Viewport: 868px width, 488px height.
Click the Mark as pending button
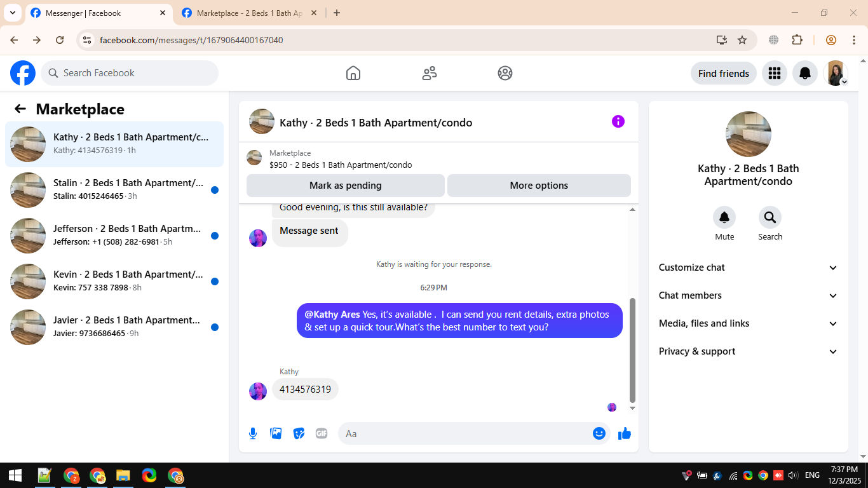click(x=346, y=186)
